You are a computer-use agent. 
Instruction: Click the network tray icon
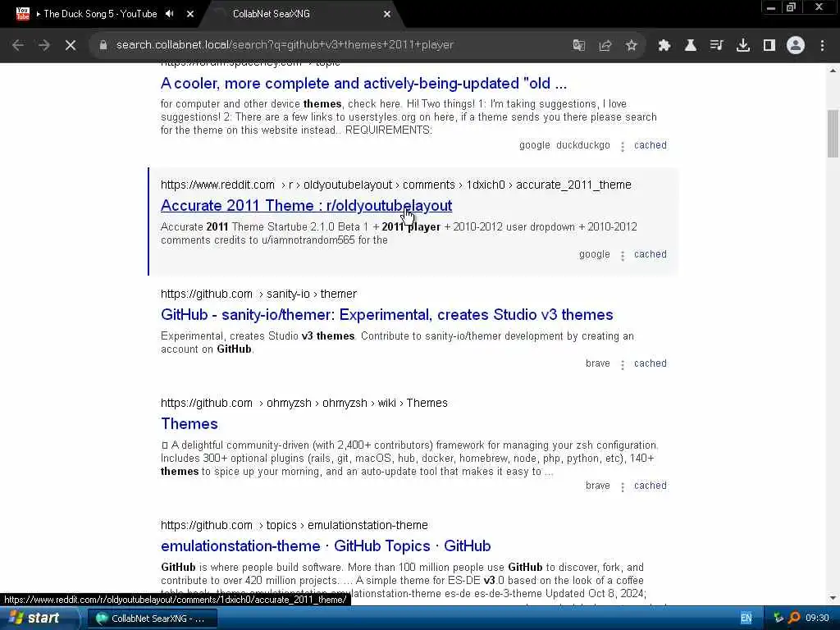pyautogui.click(x=778, y=619)
